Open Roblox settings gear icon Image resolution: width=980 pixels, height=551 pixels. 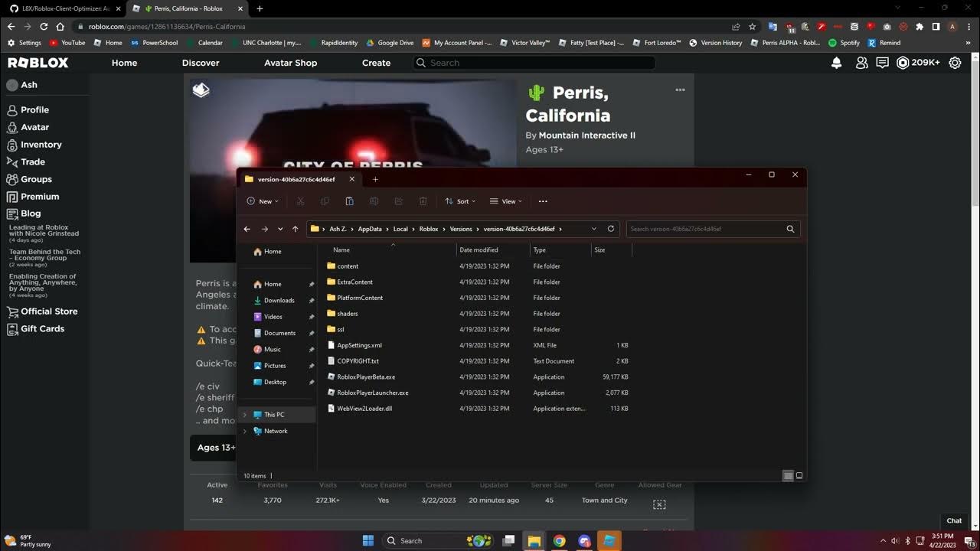click(955, 63)
